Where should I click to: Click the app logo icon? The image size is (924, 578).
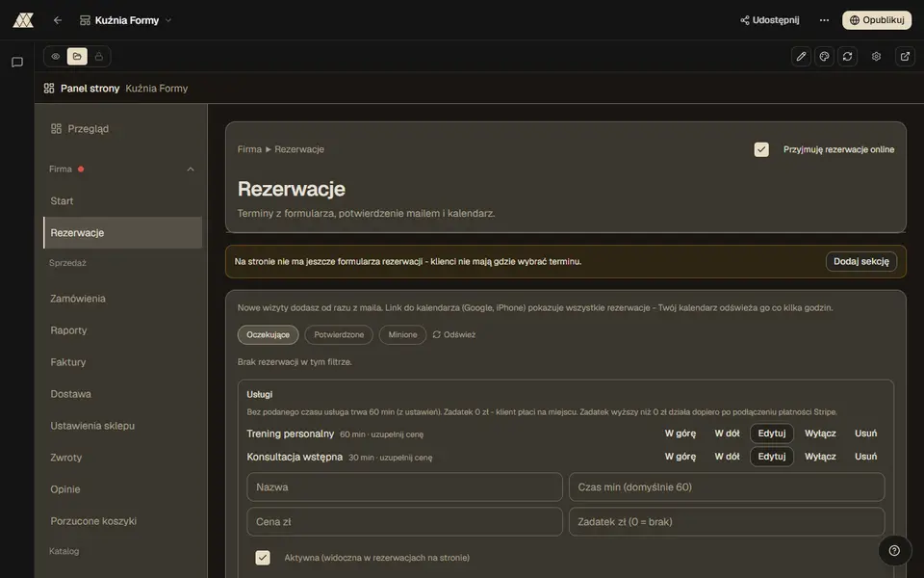23,20
